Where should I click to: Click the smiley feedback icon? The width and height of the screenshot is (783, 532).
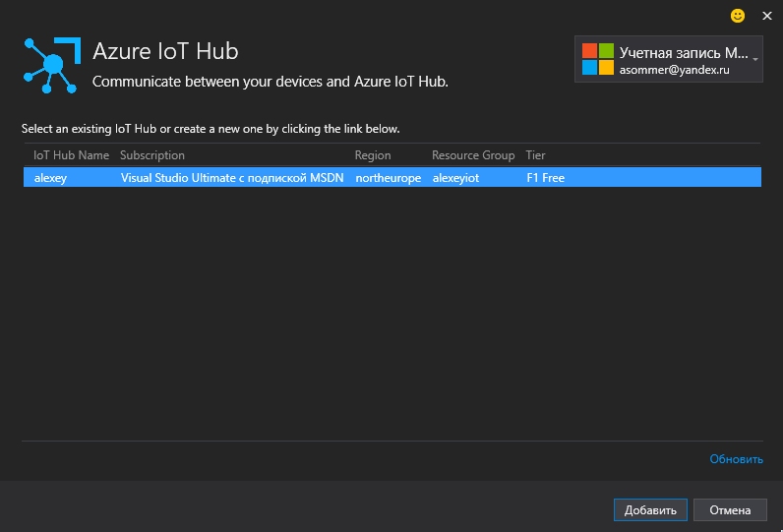pos(738,16)
